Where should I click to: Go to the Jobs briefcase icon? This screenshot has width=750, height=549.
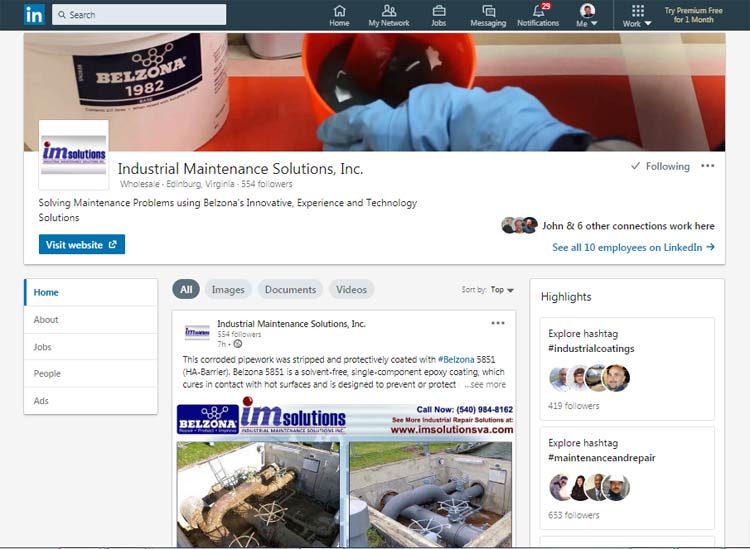tap(439, 11)
